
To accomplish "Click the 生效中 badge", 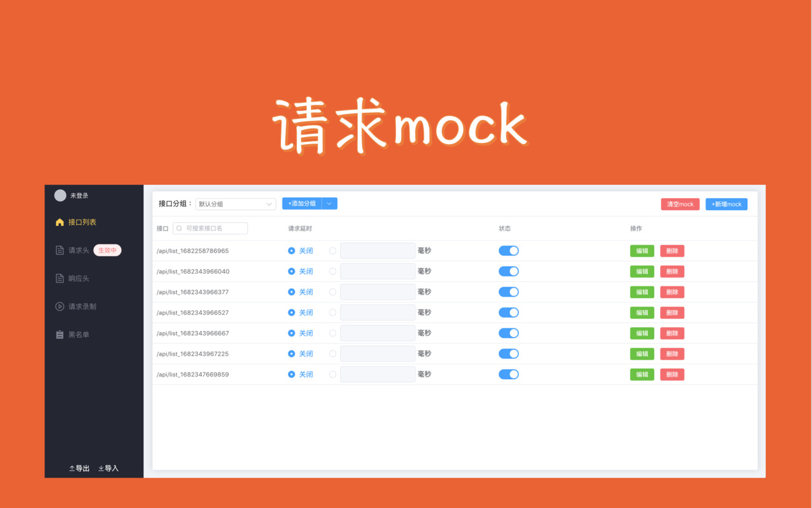I will tap(107, 250).
